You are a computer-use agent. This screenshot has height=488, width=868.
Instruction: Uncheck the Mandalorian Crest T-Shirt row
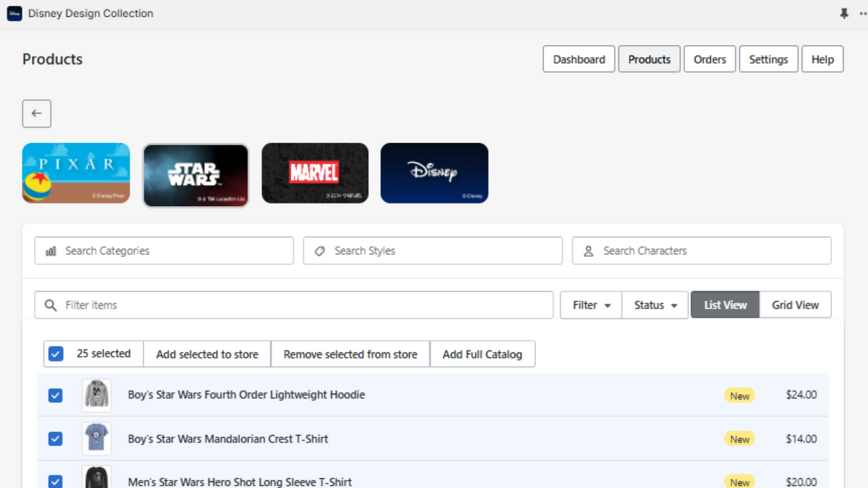(55, 439)
